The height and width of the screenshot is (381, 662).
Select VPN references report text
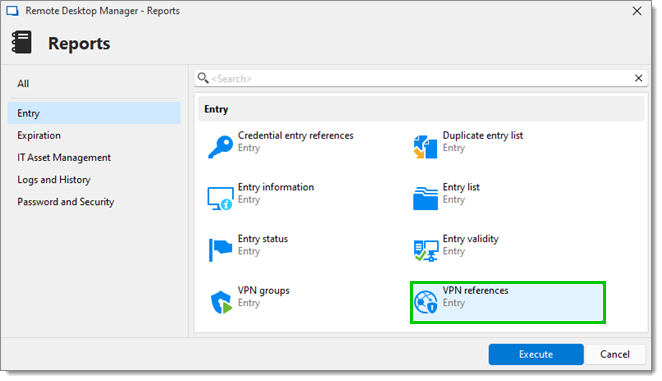pyautogui.click(x=475, y=291)
